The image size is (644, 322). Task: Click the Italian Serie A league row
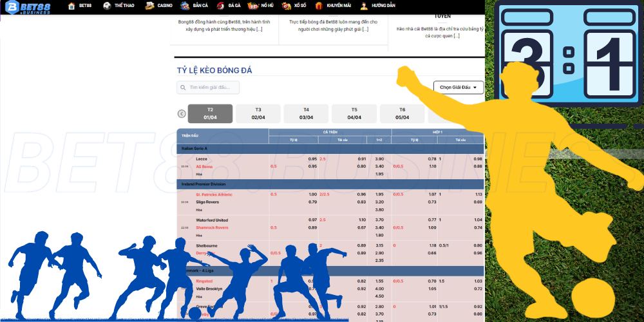(x=330, y=148)
